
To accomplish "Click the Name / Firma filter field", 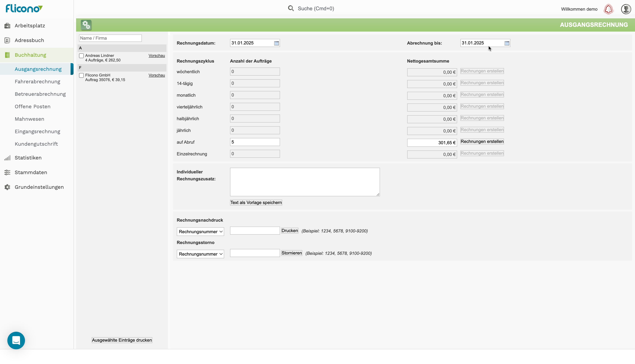I will [x=110, y=38].
